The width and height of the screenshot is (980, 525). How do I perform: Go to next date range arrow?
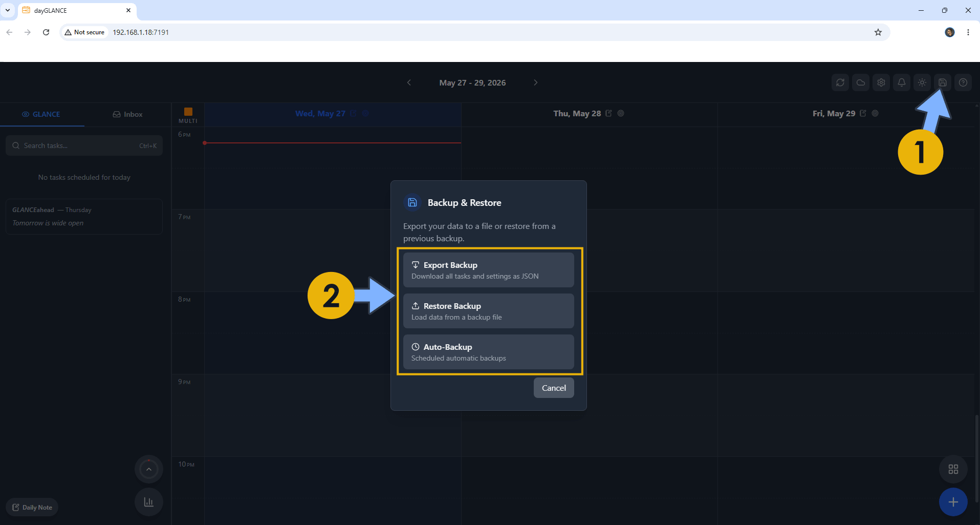coord(535,82)
